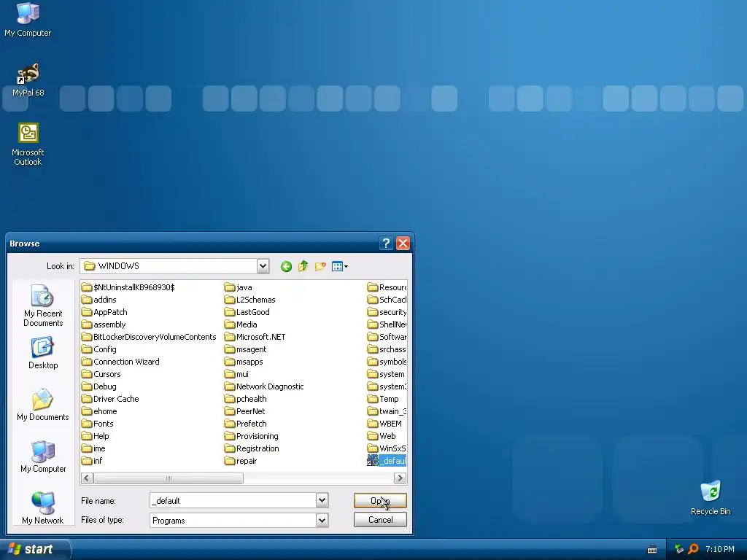Screen dimensions: 747x560
Task: Select the Debug folder
Action: (99, 386)
